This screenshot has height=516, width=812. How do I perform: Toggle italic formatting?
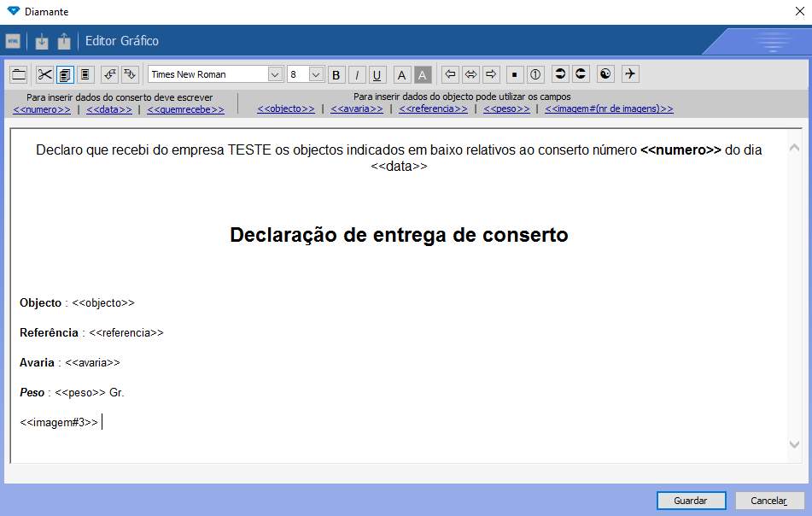[357, 74]
